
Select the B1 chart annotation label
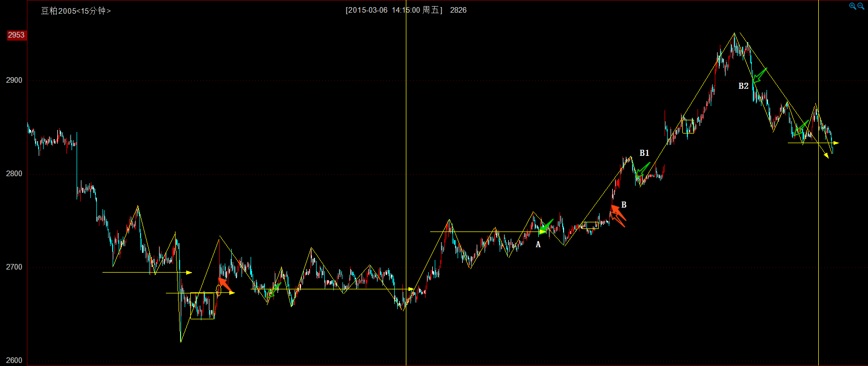[644, 153]
